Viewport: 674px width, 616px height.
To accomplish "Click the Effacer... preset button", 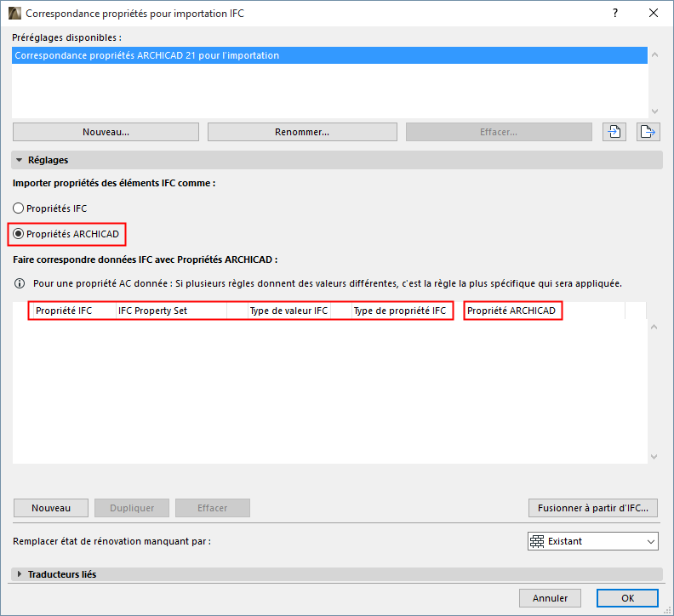I will point(499,132).
